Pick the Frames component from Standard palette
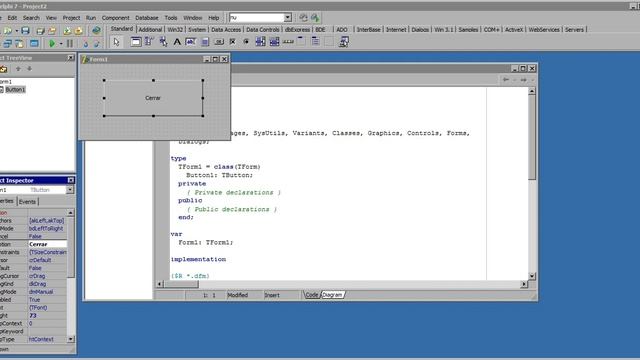Screen dimensions: 640x360 click(x=136, y=42)
